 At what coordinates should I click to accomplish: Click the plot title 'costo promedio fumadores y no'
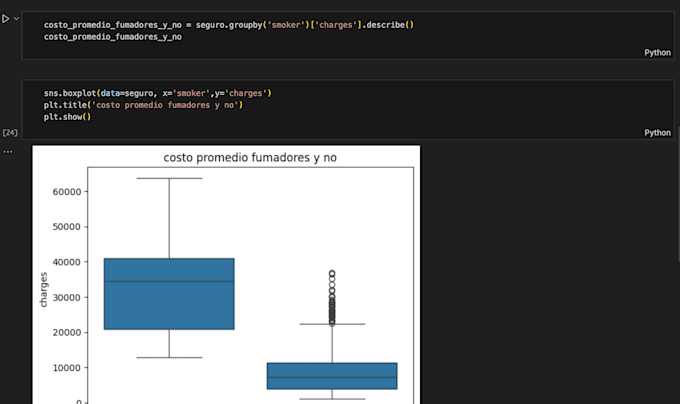(250, 157)
